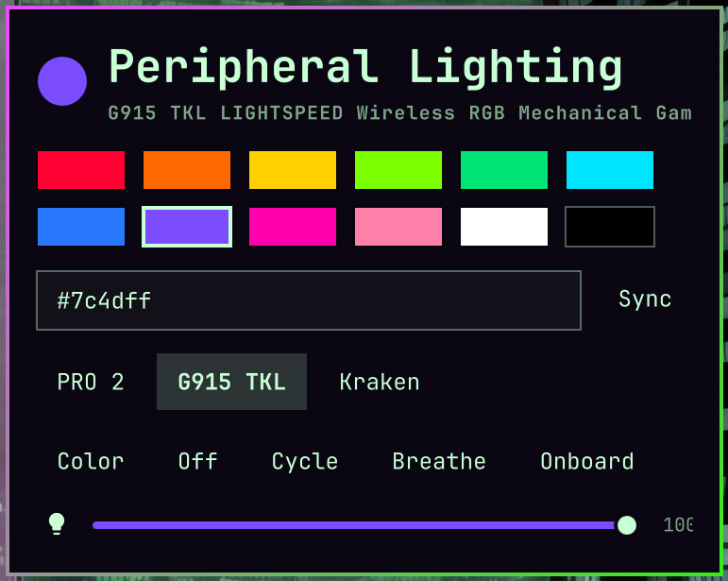Image resolution: width=728 pixels, height=581 pixels.
Task: Click the G915 TKL LIGHTSPEED device description
Action: tap(399, 113)
